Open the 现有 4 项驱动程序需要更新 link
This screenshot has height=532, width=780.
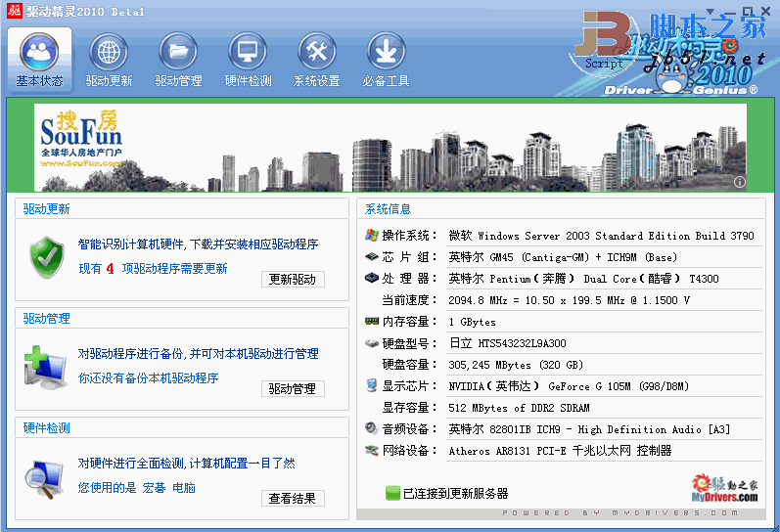(x=153, y=269)
